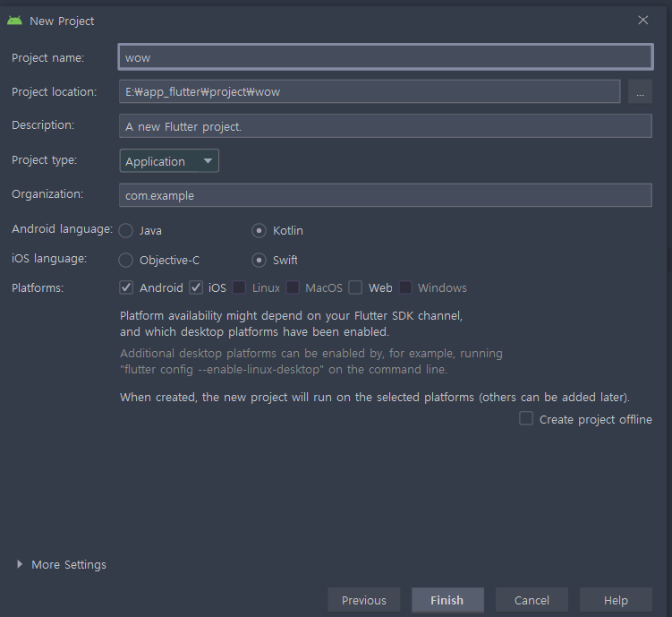Close the New Project dialog
Screen dimensions: 672x617
[642, 21]
